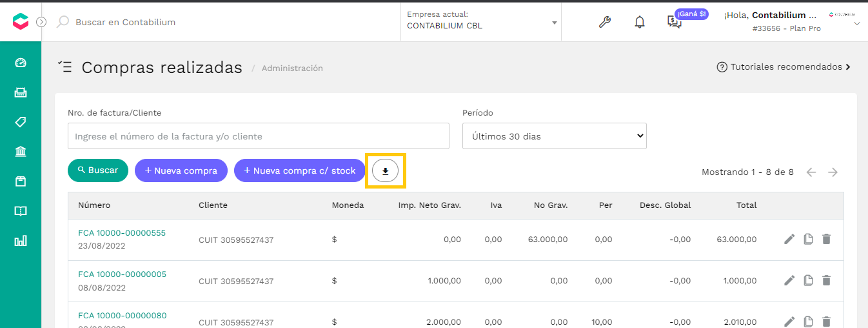
Task: Go to next page arrow
Action: (833, 172)
